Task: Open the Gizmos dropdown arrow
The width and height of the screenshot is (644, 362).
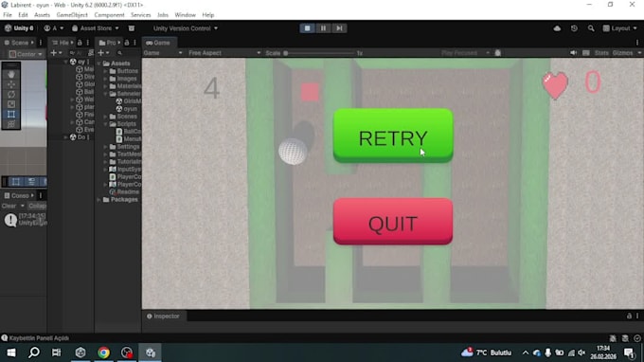Action: pos(639,53)
